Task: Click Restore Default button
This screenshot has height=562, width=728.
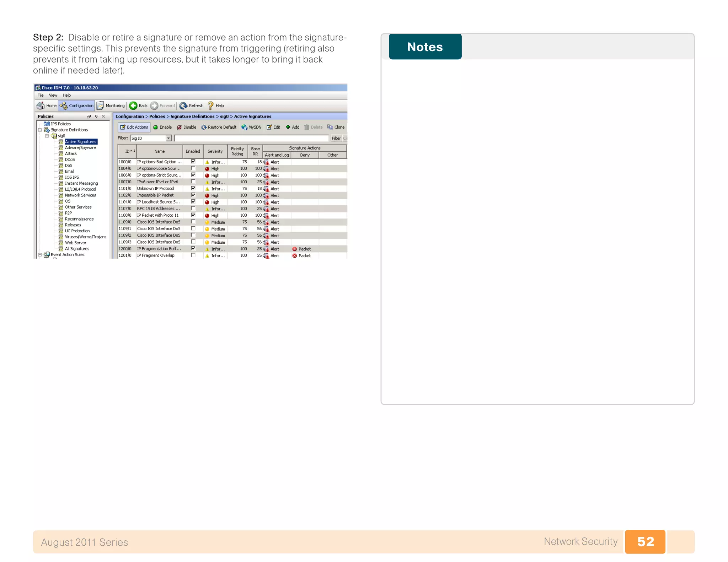Action: 219,127
